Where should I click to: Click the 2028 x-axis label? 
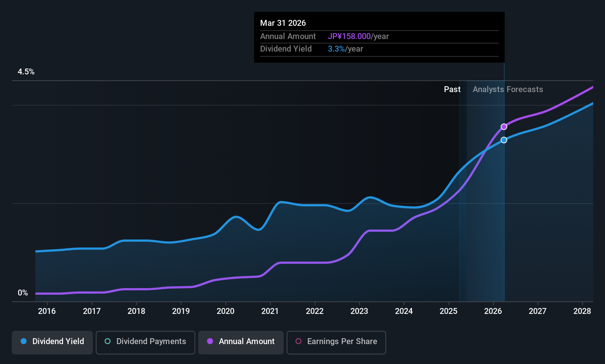[x=582, y=311]
